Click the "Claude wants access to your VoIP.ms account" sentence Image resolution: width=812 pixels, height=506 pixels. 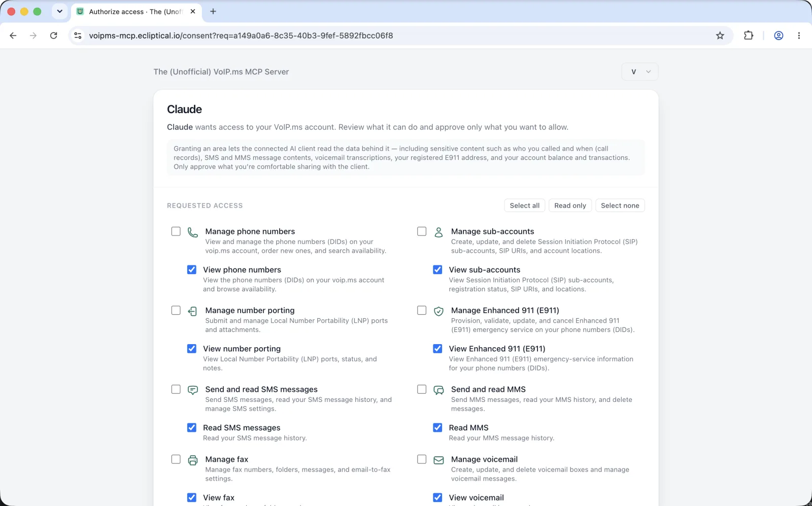368,127
